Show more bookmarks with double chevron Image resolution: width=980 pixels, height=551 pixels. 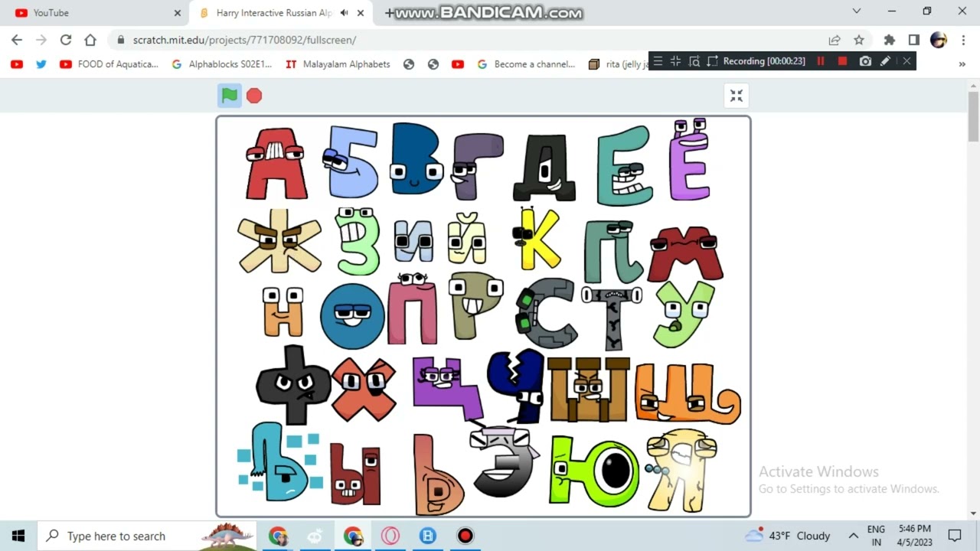coord(962,64)
